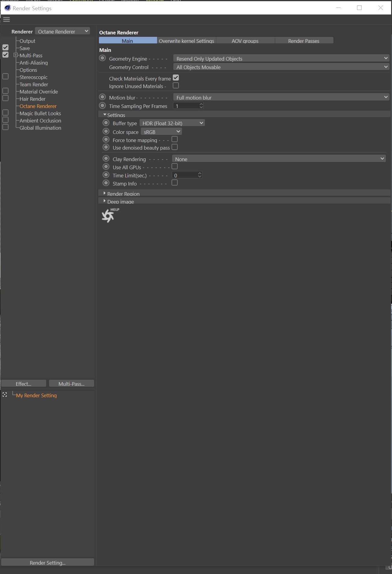The image size is (392, 574).
Task: Click keyframe dot beside Time Sampling Per Frames
Action: pyautogui.click(x=103, y=106)
